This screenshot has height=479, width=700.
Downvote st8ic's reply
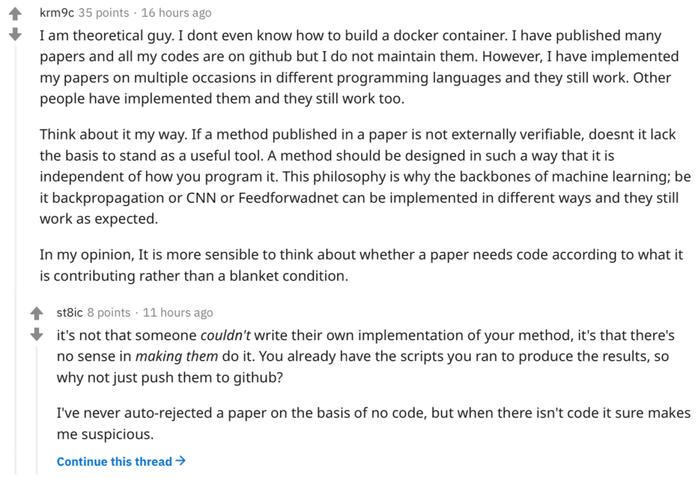[37, 334]
